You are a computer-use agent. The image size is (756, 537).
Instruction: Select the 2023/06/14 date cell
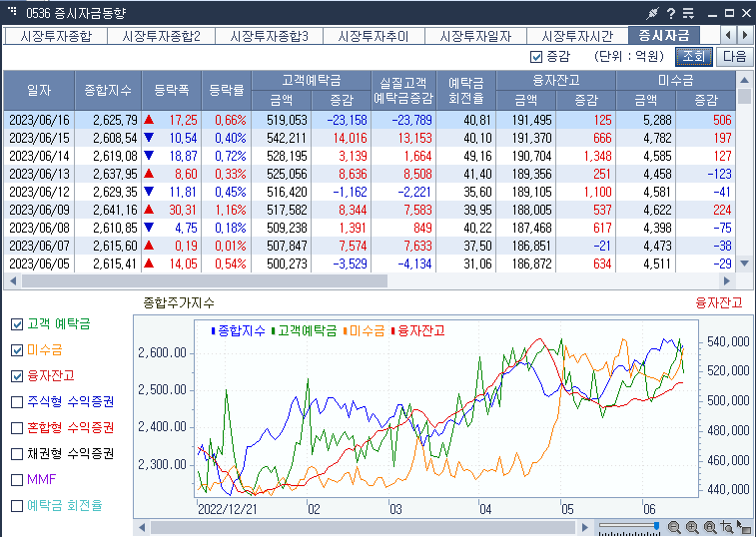(x=40, y=156)
